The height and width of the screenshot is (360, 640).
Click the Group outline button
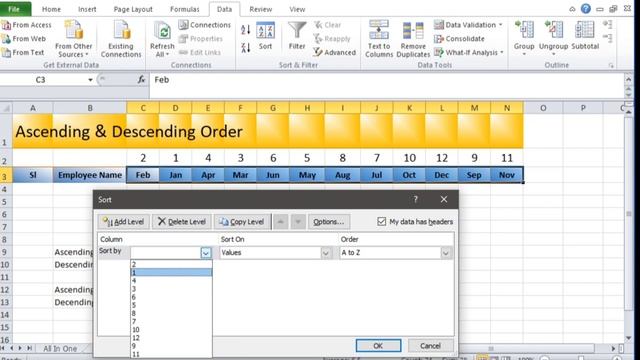point(524,38)
